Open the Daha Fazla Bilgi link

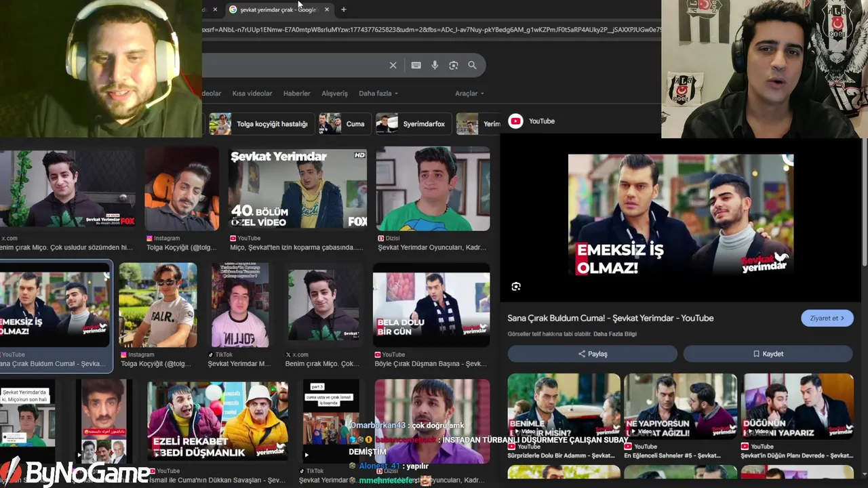615,334
